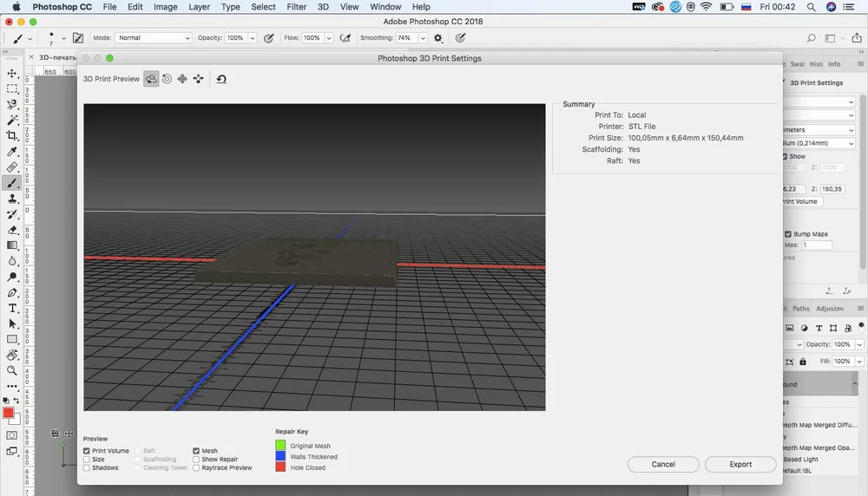The height and width of the screenshot is (496, 868).
Task: Open the brush Mode dropdown
Action: [154, 38]
